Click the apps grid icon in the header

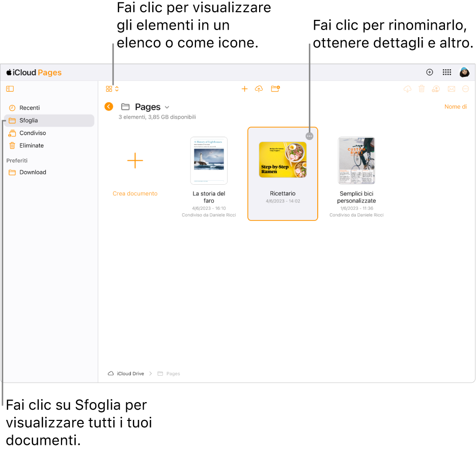click(x=447, y=72)
